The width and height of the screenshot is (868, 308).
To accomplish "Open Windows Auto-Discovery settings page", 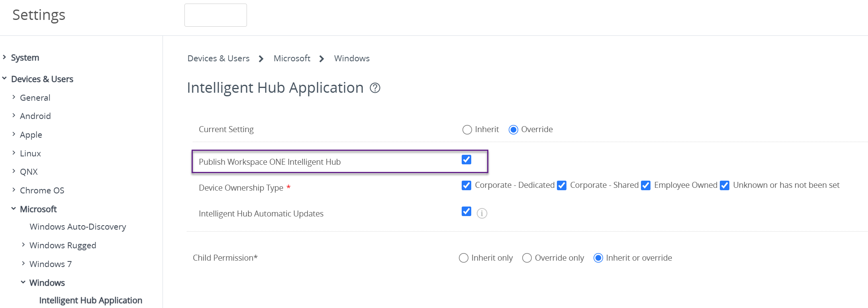I will 78,227.
